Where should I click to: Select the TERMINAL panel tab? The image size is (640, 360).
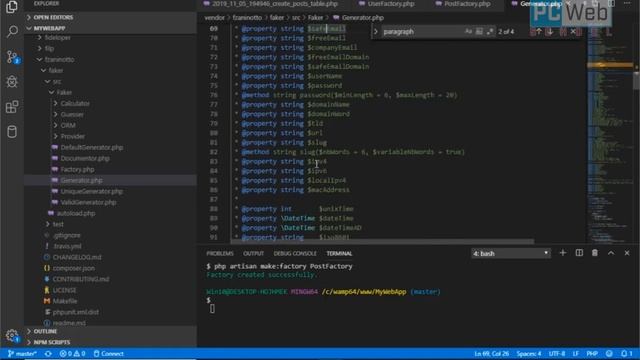click(x=339, y=253)
